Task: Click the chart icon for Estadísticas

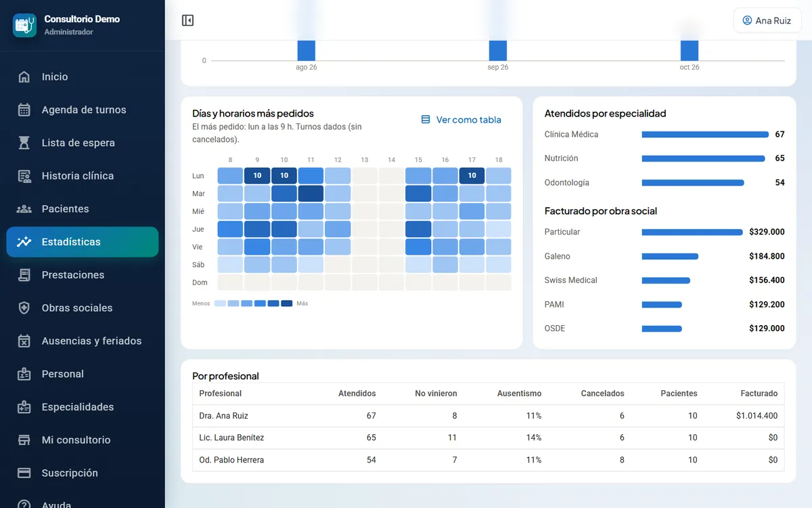Action: click(x=24, y=242)
